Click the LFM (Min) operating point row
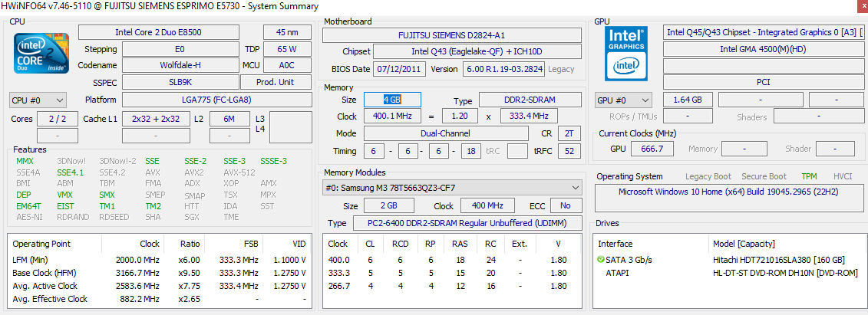 tap(160, 260)
